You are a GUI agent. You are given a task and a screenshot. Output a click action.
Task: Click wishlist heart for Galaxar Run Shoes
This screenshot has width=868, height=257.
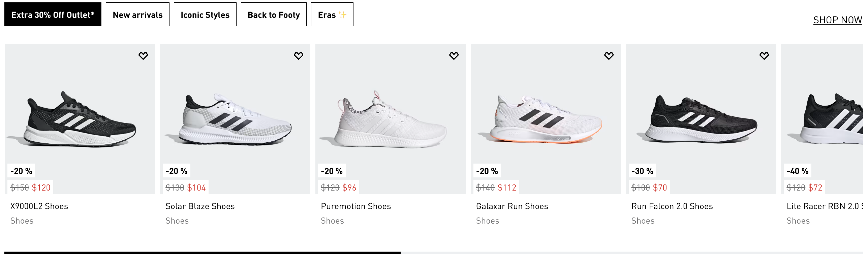click(x=609, y=56)
